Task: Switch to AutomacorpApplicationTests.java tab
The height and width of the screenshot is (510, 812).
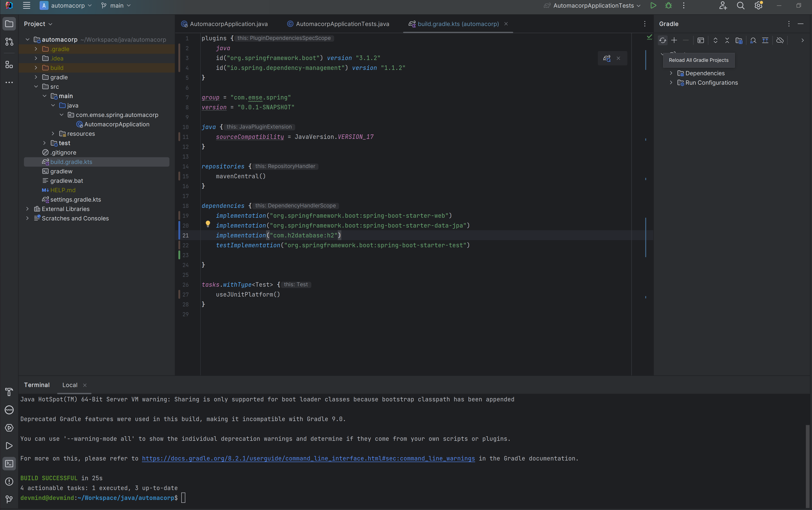Action: 338,24
